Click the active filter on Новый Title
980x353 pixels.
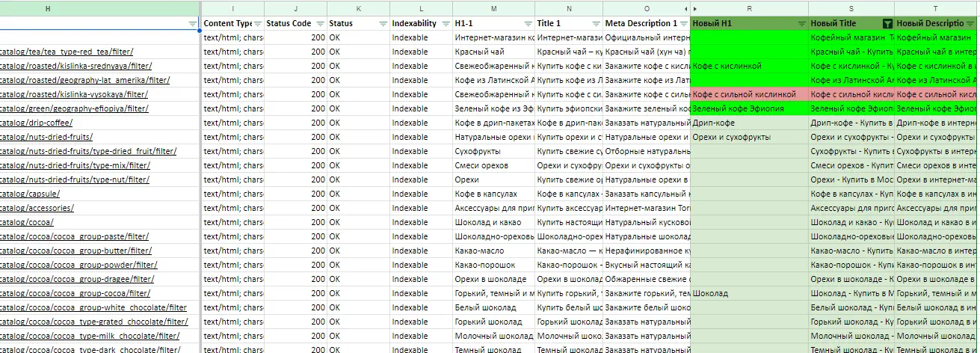click(887, 24)
